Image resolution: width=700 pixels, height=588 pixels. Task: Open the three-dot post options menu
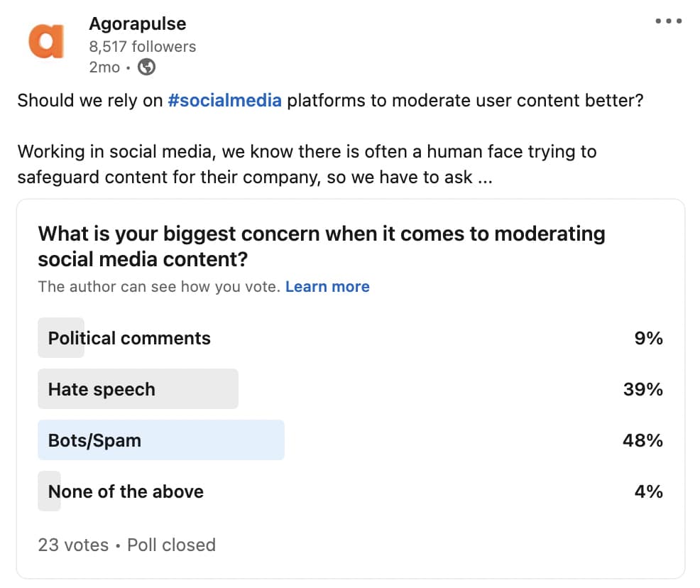click(x=668, y=21)
